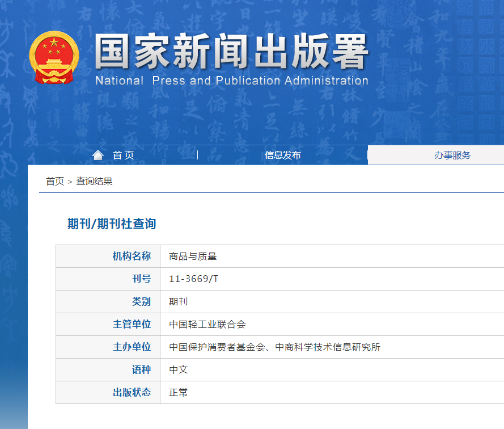The image size is (504, 429).
Task: Click the national emblem logo
Action: tap(53, 57)
